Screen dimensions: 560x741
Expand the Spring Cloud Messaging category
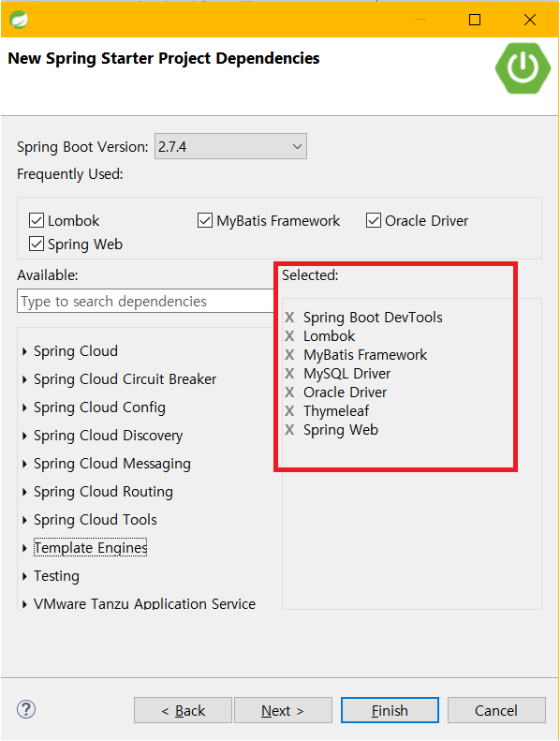(x=24, y=464)
